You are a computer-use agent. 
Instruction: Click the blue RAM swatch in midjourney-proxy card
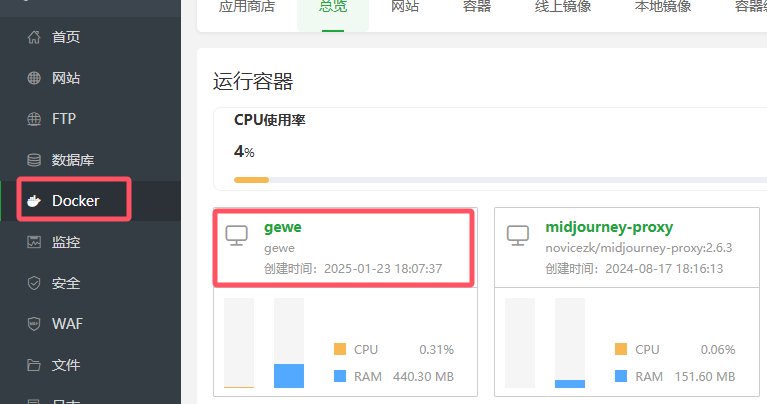point(621,376)
